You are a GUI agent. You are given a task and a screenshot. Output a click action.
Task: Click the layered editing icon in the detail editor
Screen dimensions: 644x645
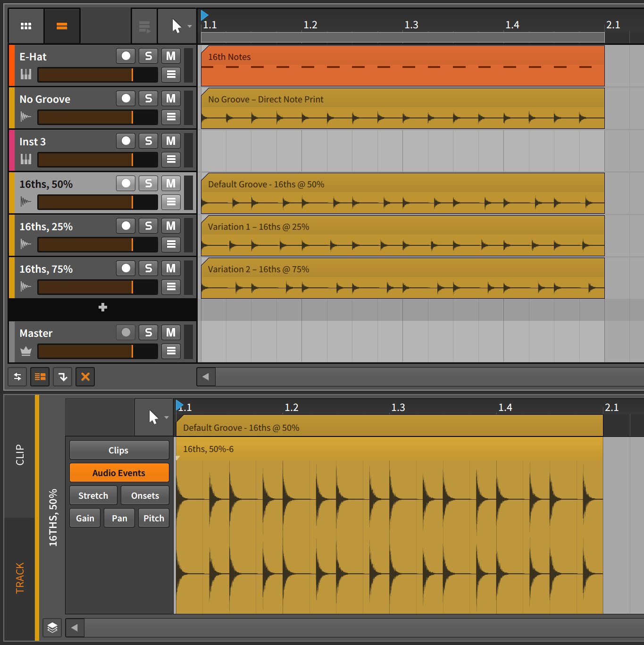pos(52,628)
